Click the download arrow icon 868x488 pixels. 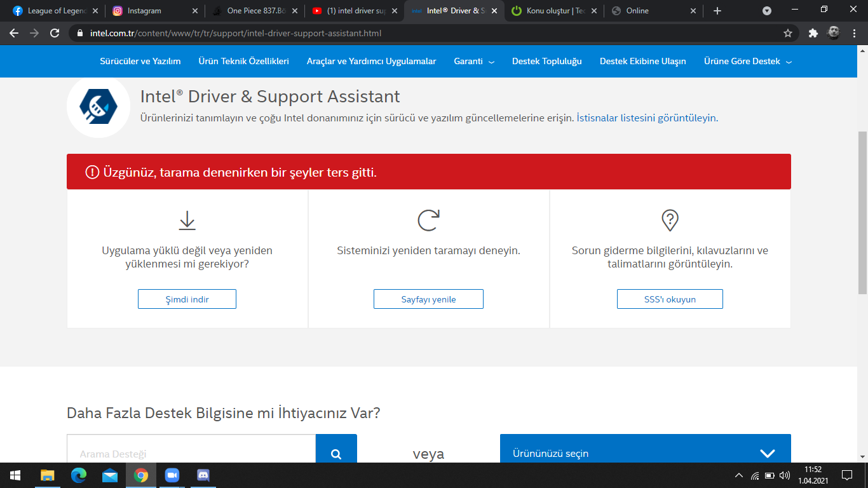pyautogui.click(x=187, y=220)
